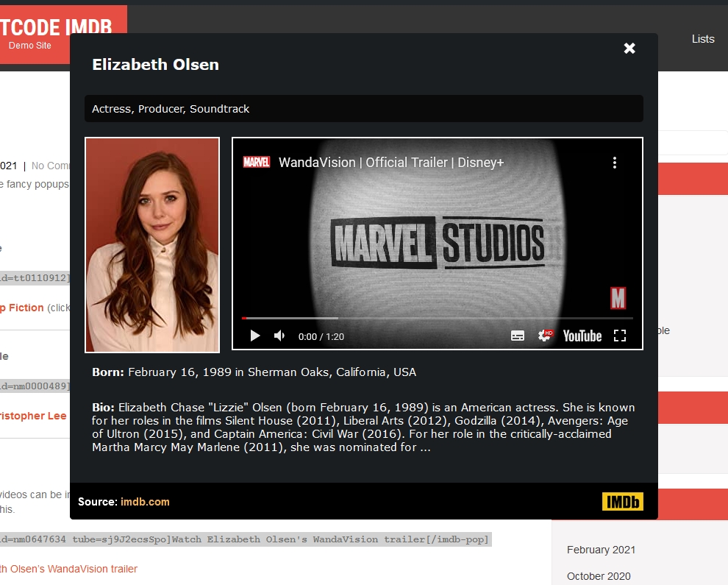This screenshot has height=585, width=728.
Task: Click the Elizabeth Olsen popup heading
Action: 156,65
